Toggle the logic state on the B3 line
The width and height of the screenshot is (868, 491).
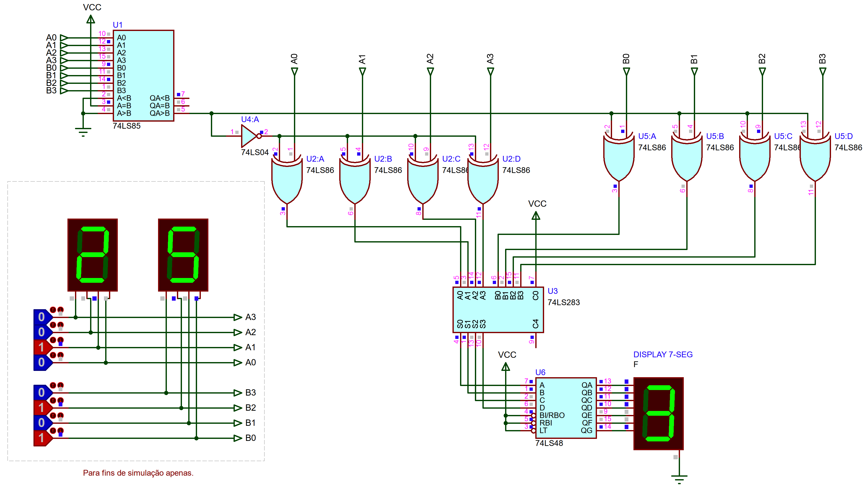tap(43, 393)
